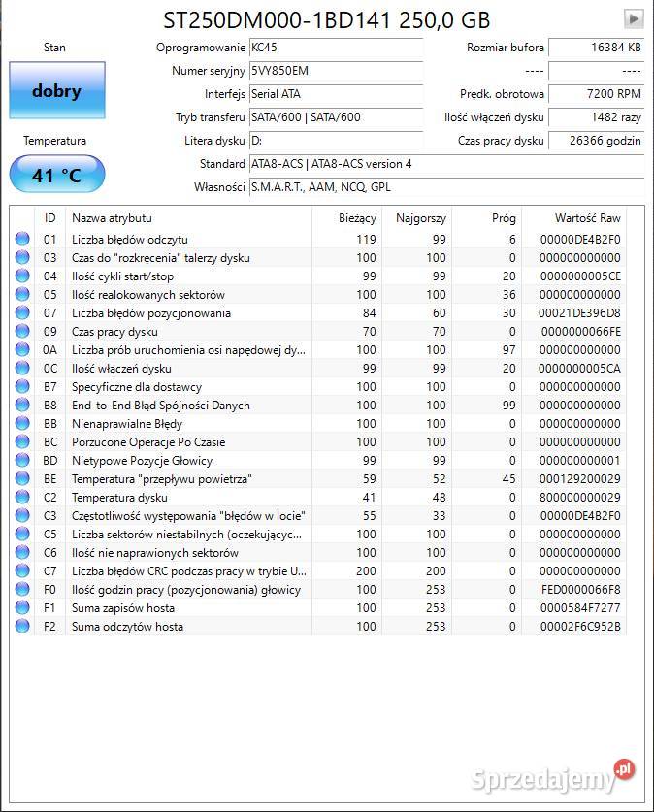The height and width of the screenshot is (812, 654).
Task: Click status orb for 'Nienaprawialne Błędy'
Action: [22, 424]
